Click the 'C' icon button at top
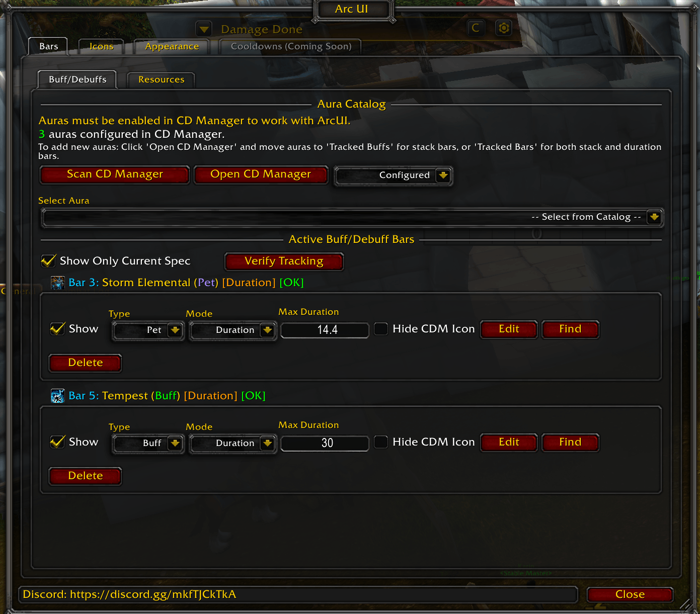700x614 pixels. click(x=476, y=28)
